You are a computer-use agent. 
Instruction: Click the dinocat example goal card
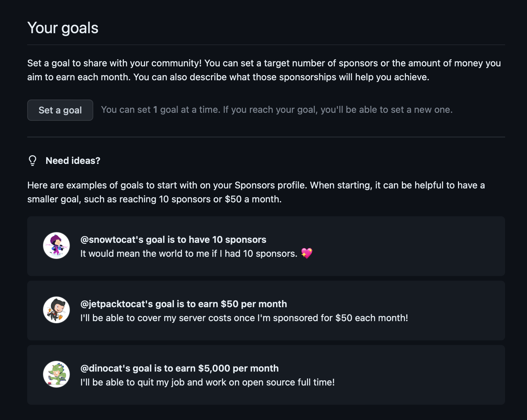tap(266, 375)
